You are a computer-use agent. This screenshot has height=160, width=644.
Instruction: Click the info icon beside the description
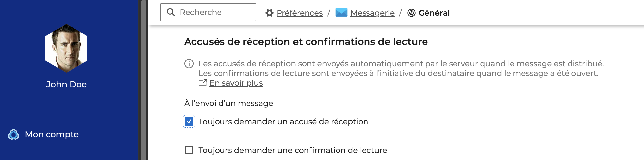(x=189, y=64)
